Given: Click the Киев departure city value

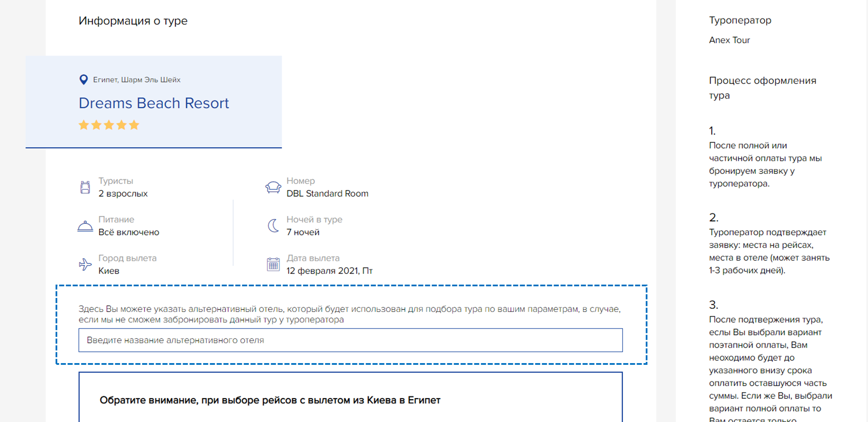Looking at the screenshot, I should 109,271.
